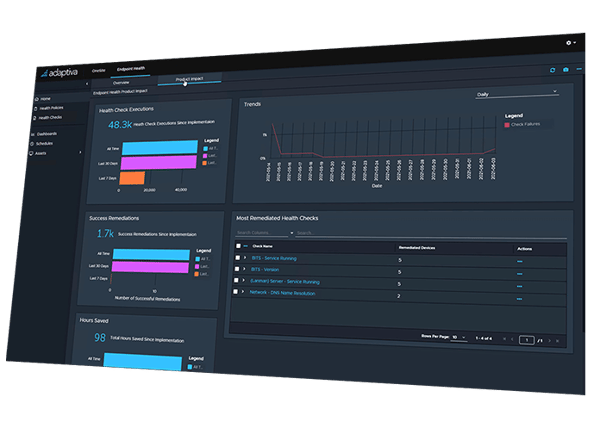
Task: Open actions menu for BITS - Service Running
Action: coord(520,262)
